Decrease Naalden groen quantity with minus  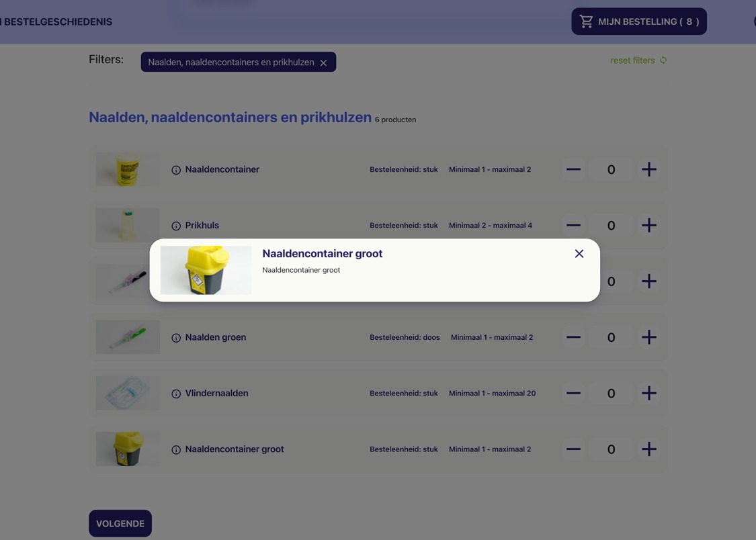pyautogui.click(x=573, y=337)
